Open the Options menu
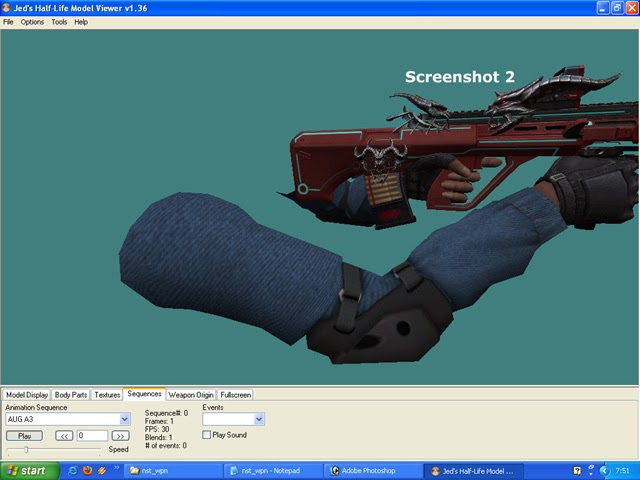The height and width of the screenshot is (480, 640). [x=32, y=22]
